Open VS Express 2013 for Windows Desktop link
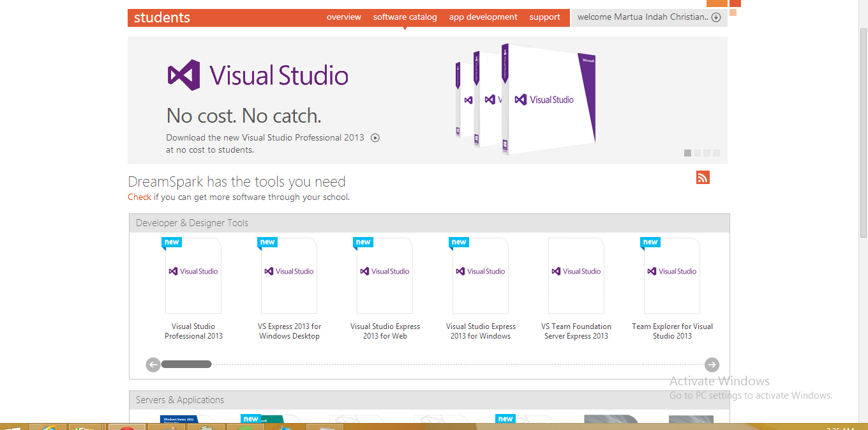This screenshot has height=430, width=868. click(x=289, y=331)
